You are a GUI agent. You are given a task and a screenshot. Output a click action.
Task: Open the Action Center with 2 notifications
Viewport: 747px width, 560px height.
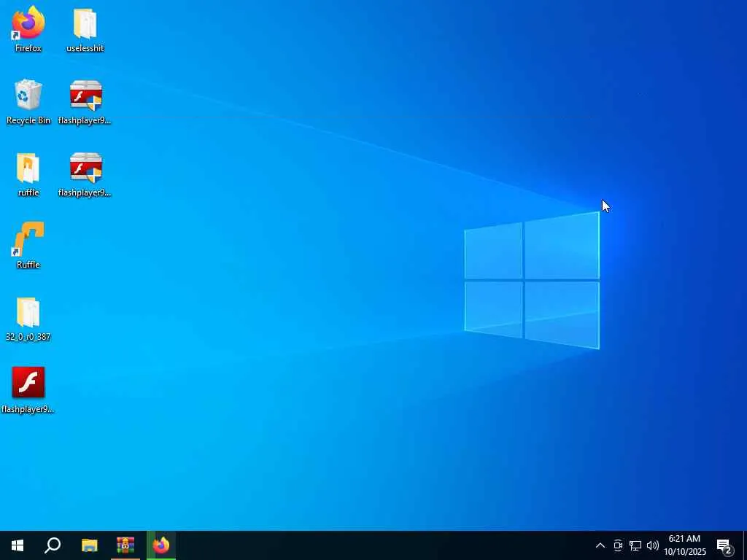coord(724,545)
